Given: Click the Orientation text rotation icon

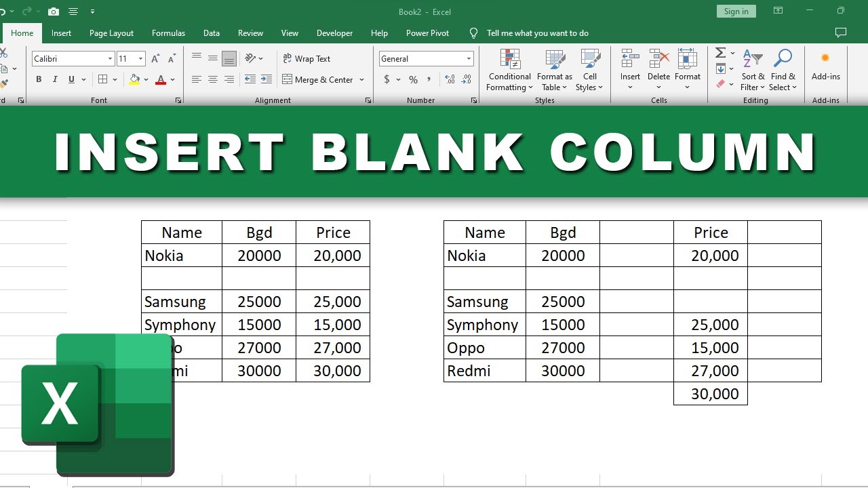Looking at the screenshot, I should pos(250,58).
